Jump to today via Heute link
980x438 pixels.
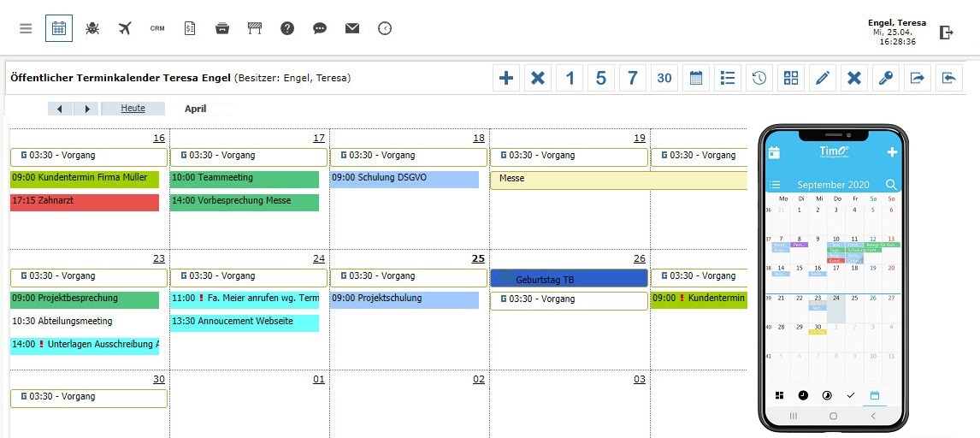coord(133,109)
